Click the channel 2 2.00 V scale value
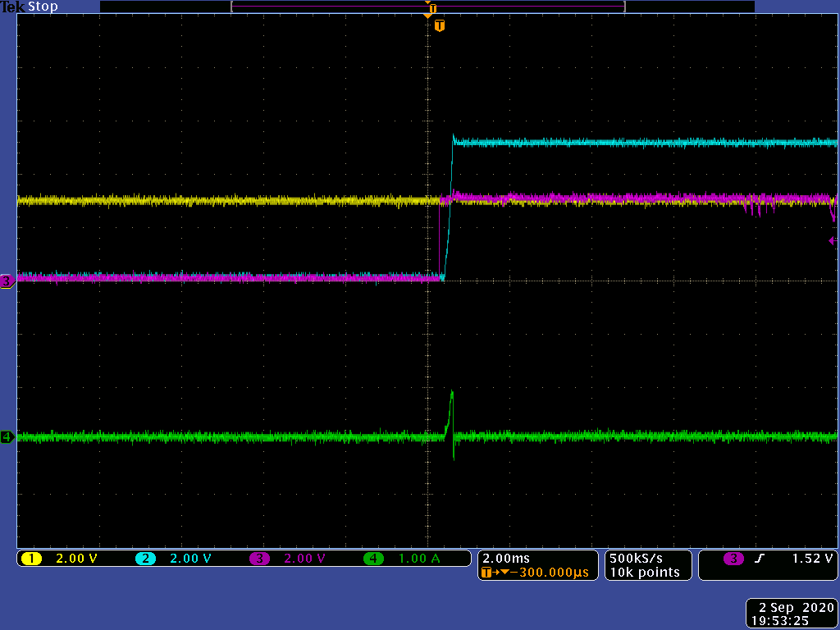This screenshot has height=630, width=840. [x=190, y=559]
